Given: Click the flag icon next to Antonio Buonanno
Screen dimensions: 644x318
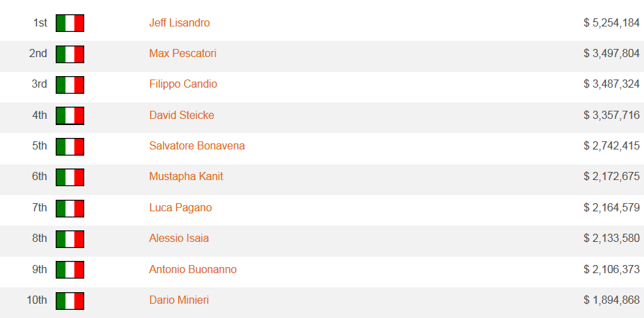Looking at the screenshot, I should (x=70, y=270).
